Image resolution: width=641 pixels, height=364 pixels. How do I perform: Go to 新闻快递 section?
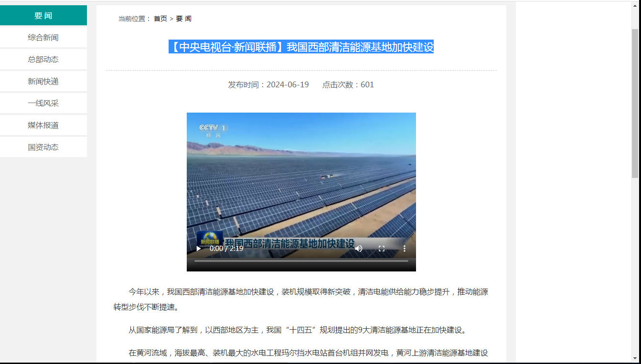(43, 81)
